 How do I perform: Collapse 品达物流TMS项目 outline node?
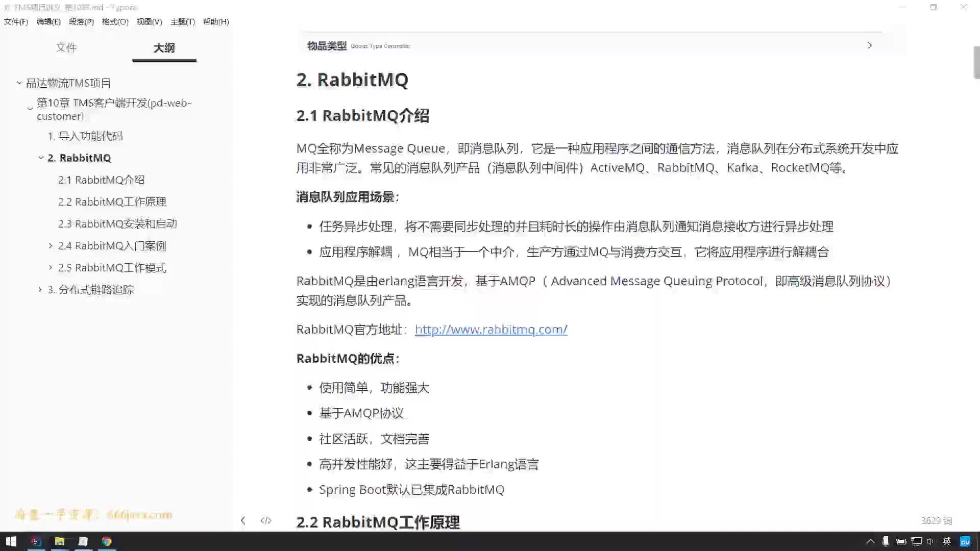coord(19,83)
